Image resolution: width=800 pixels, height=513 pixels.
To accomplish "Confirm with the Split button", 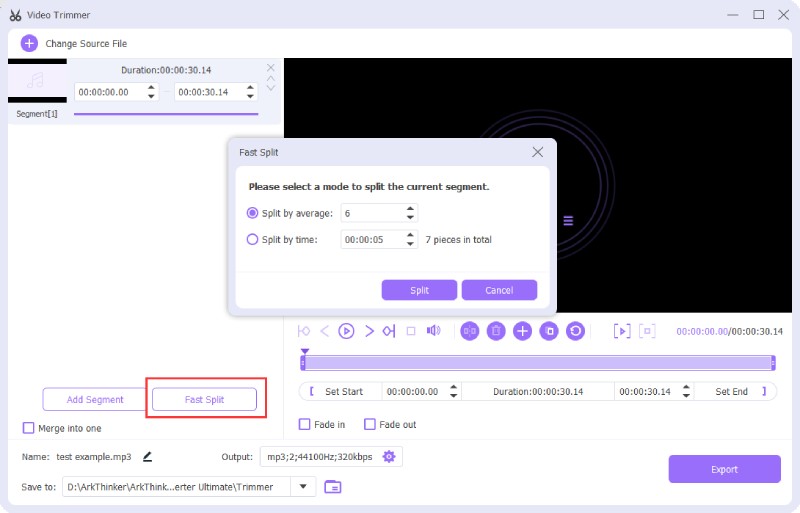I will point(419,290).
